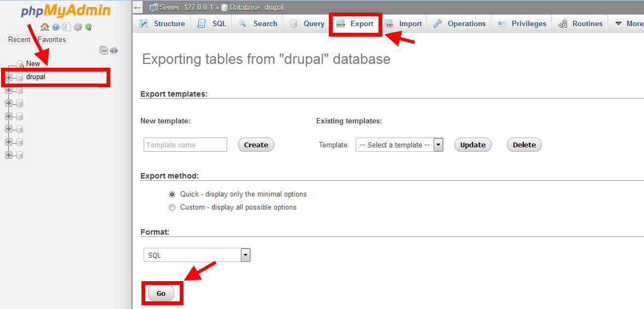Viewport: 644px width, 309px height.
Task: Show the Favorites tables list
Action: [52, 40]
